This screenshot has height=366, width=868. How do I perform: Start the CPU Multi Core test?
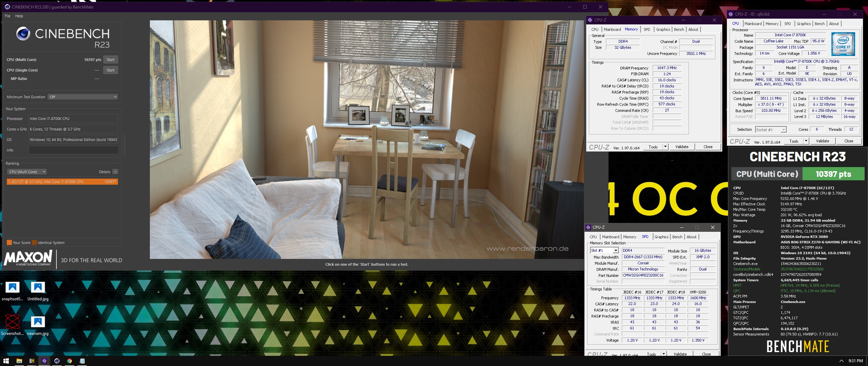tap(111, 60)
